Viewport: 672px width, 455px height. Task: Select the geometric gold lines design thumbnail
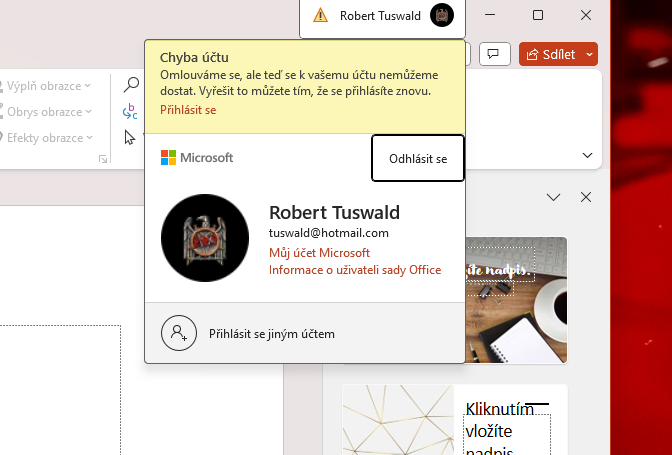(455, 420)
